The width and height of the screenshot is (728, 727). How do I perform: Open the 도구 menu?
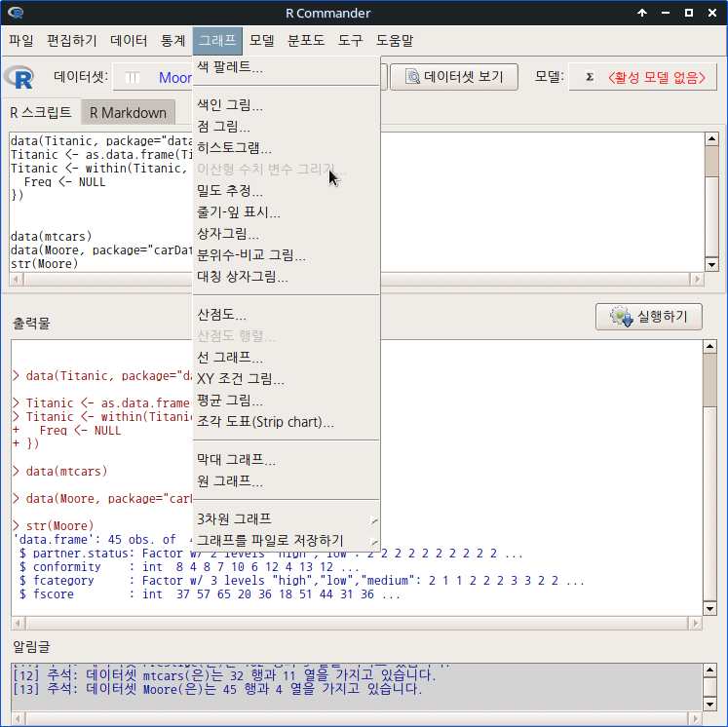(x=350, y=40)
